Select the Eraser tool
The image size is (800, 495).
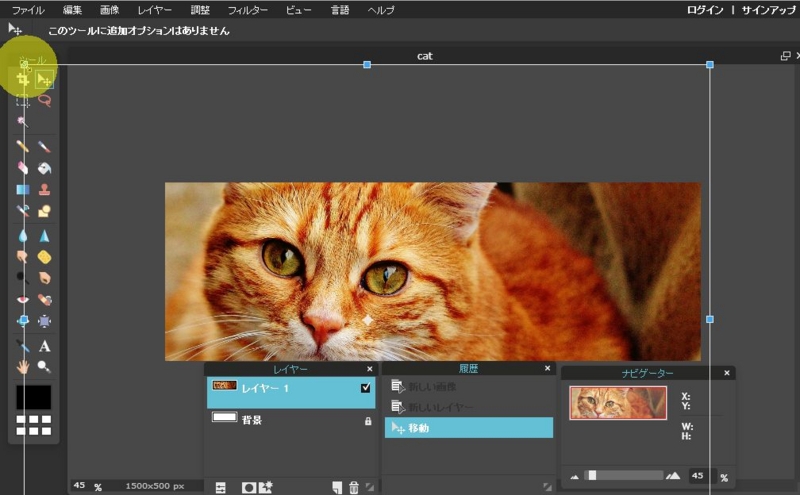pos(22,168)
